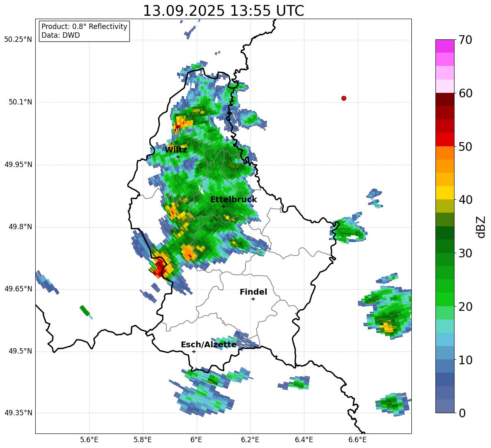Click the '6.6°E' longitude label
This screenshot has width=491, height=448.
357,440
